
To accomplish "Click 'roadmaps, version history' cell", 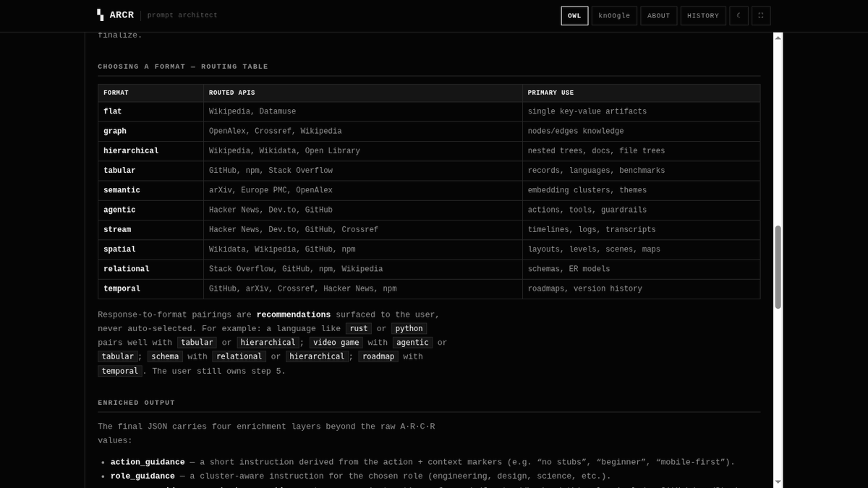I will point(642,288).
